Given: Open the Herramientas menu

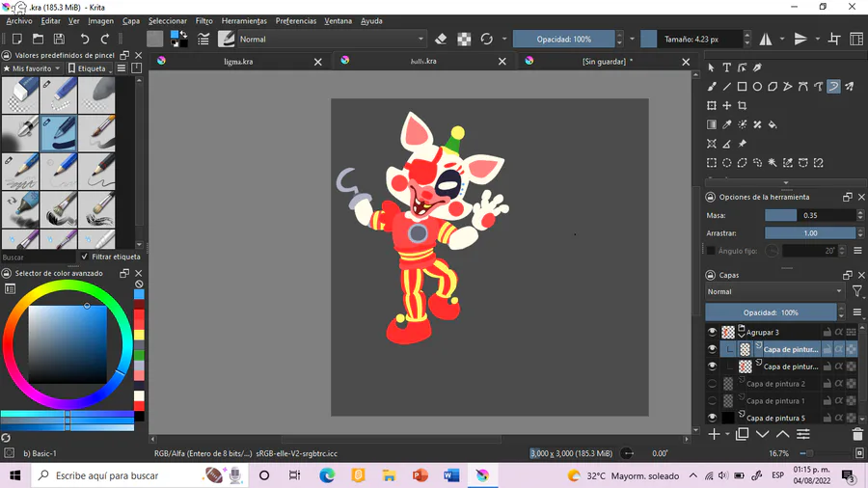Looking at the screenshot, I should click(244, 21).
